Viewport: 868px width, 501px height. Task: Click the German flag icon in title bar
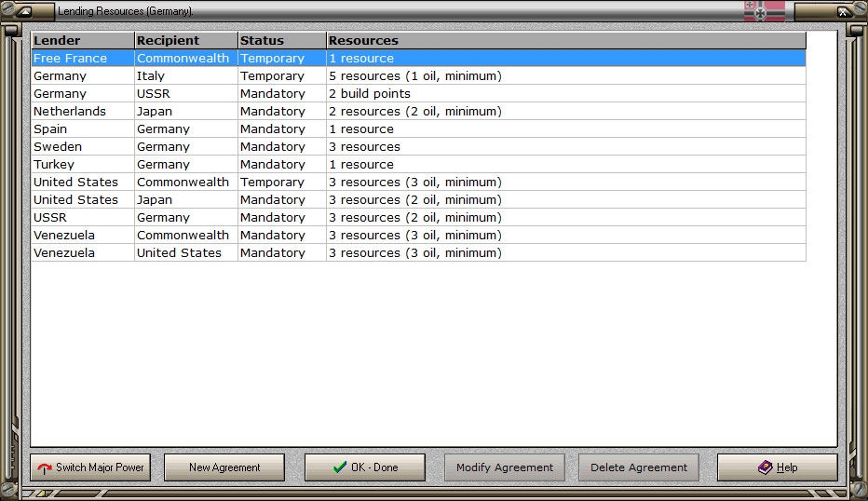pyautogui.click(x=764, y=10)
